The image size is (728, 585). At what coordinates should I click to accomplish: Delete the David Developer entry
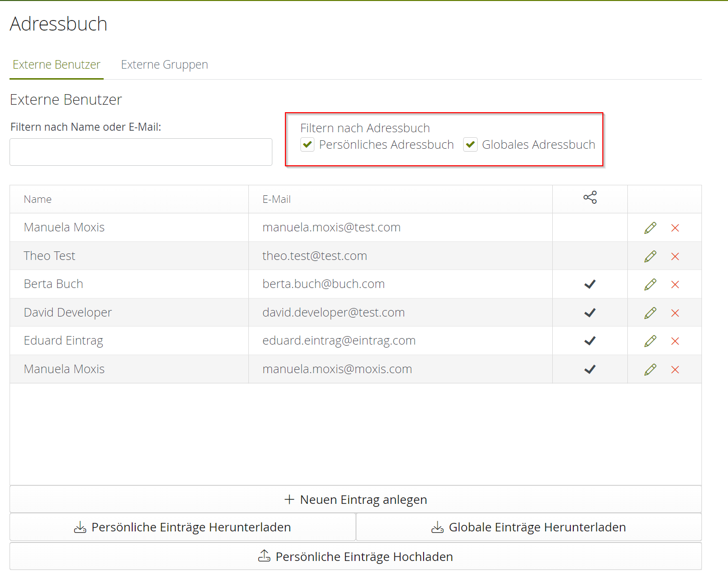675,313
